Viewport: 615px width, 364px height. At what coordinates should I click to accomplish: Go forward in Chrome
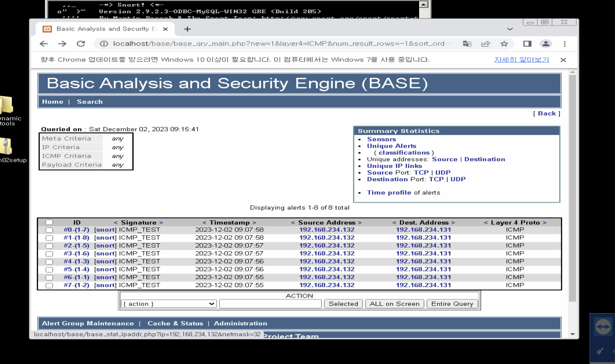62,44
